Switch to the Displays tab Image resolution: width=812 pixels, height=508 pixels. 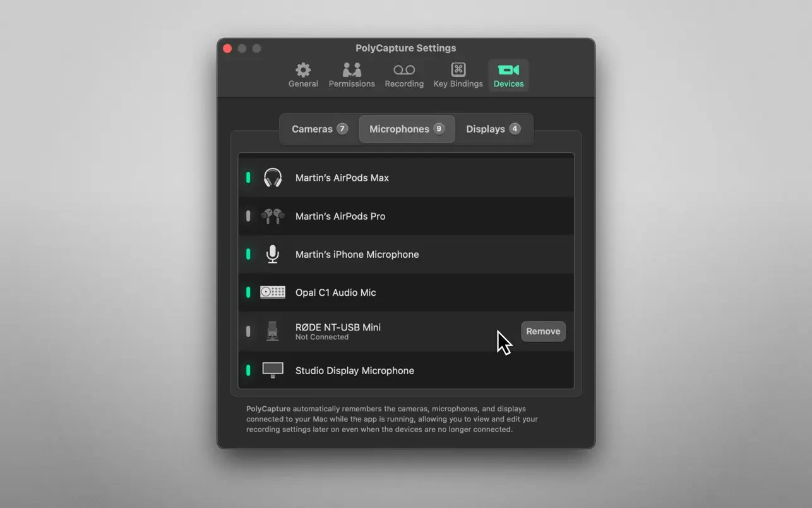493,129
